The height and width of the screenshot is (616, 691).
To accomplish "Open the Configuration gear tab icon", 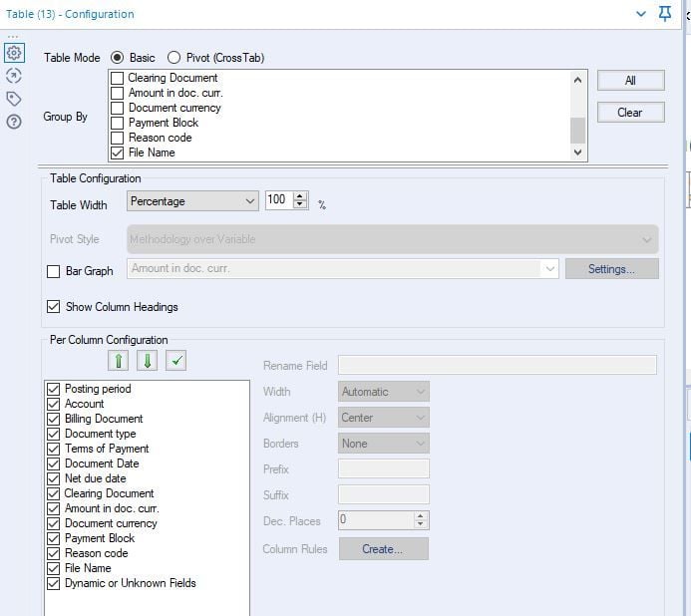I will point(14,53).
